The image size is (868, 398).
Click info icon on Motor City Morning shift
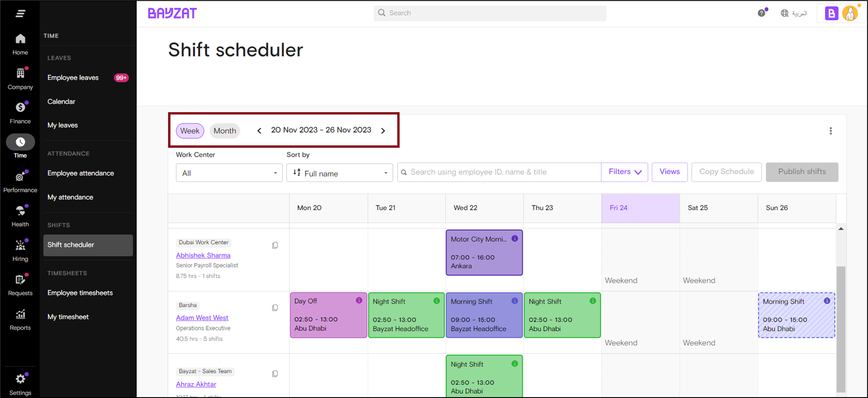(x=515, y=239)
